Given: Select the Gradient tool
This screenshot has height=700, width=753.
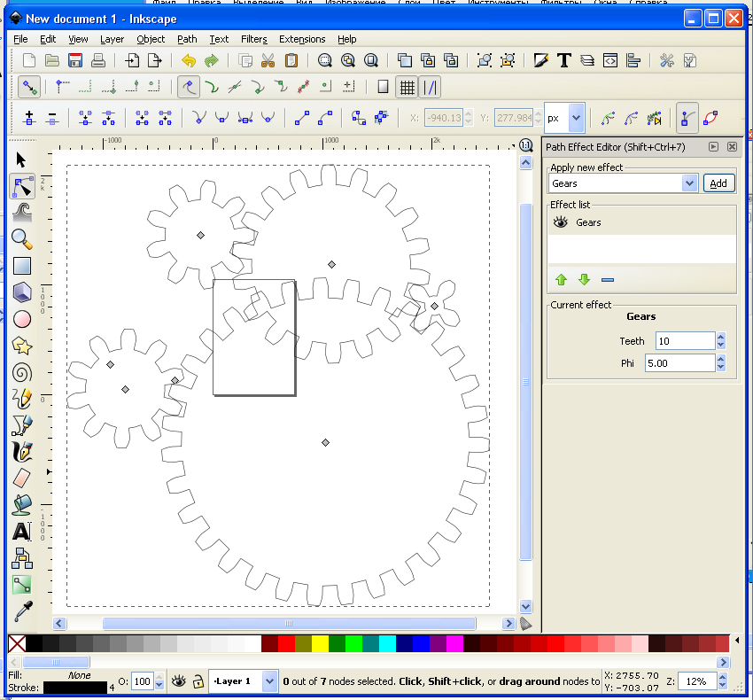Looking at the screenshot, I should click(21, 585).
